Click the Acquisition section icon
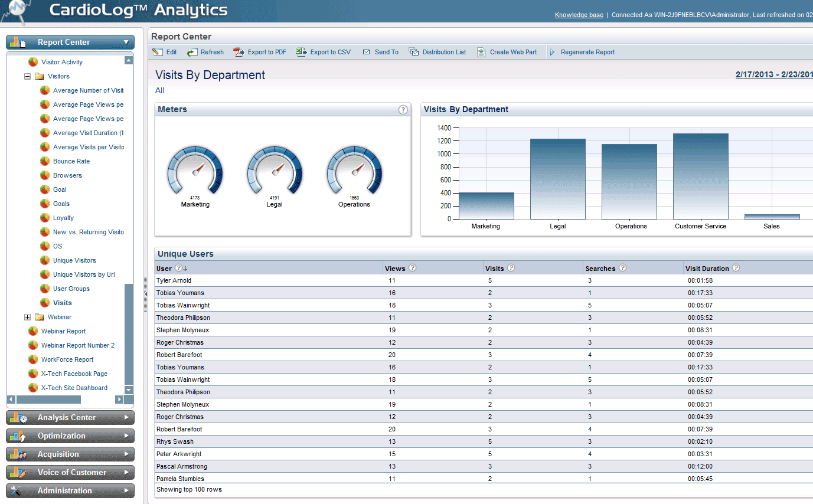Screen dimensions: 813x504 pos(18,454)
